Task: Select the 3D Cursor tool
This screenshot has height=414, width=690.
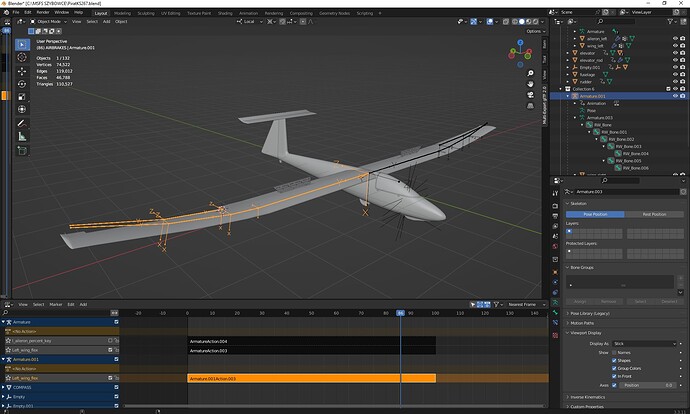Action: tap(22, 57)
